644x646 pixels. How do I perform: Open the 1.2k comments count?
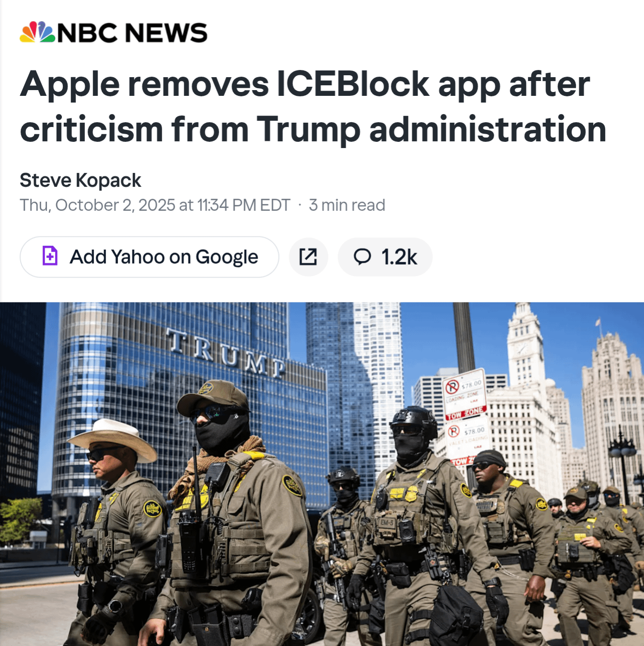399,257
